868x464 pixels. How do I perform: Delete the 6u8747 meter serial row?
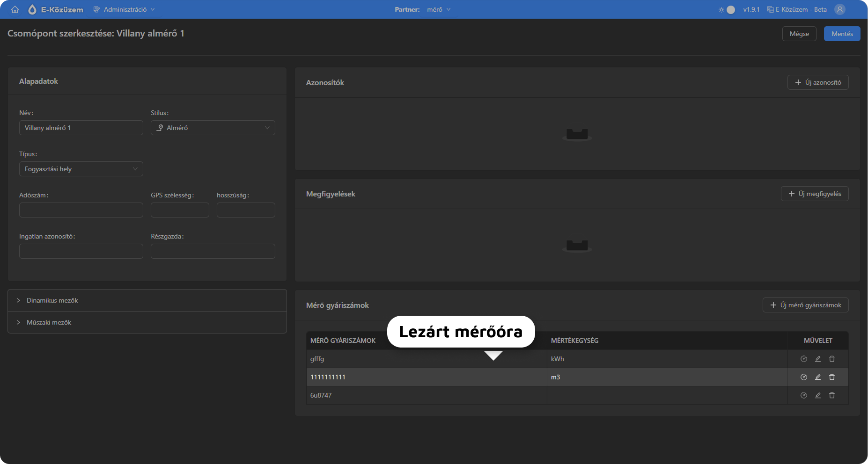pyautogui.click(x=832, y=395)
